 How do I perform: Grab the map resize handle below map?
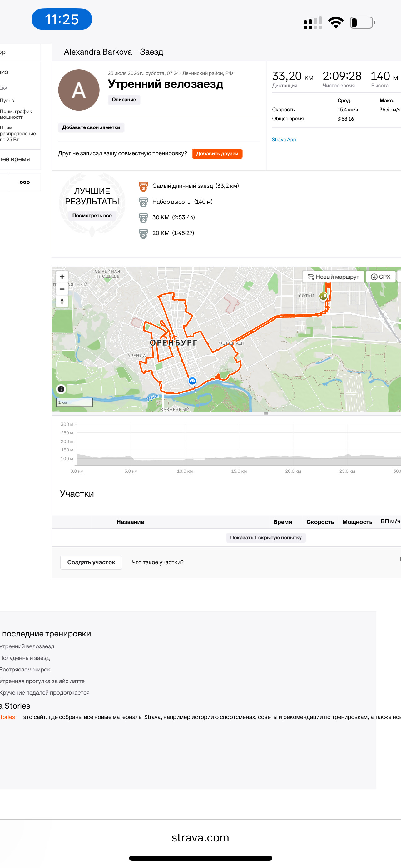click(266, 413)
